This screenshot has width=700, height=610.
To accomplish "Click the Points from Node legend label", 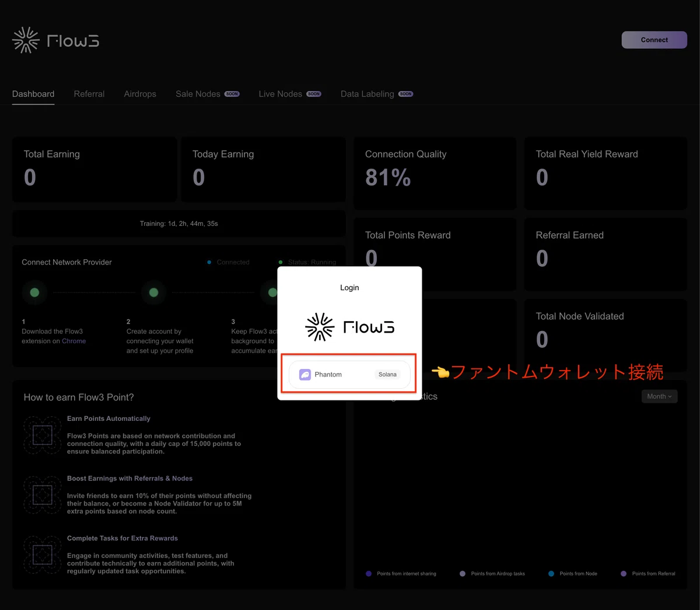I will click(x=578, y=574).
